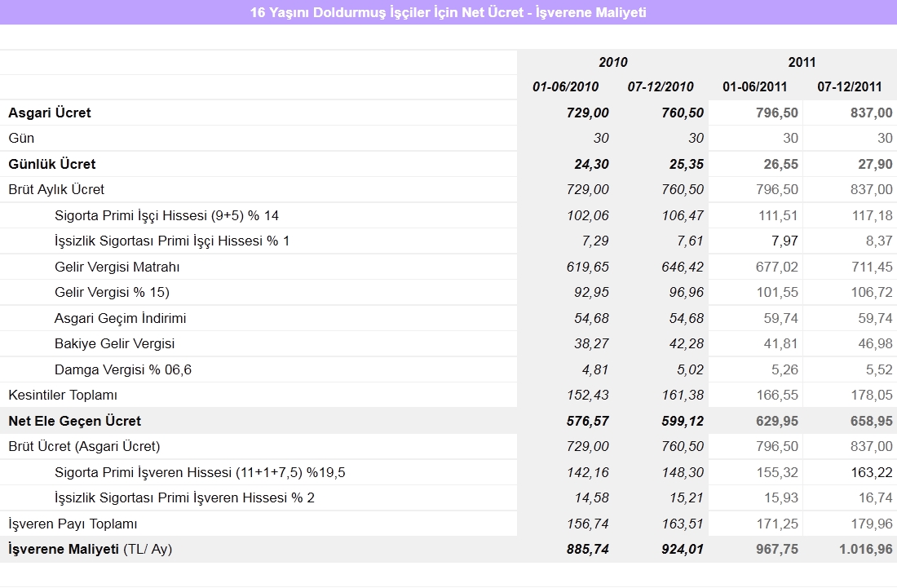Viewport: 897px width, 588px height.
Task: Select the İşveren Payı Toplamı label
Action: click(73, 524)
